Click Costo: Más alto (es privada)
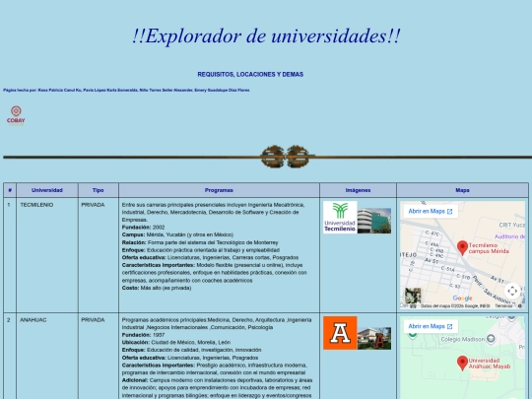Image resolution: width=532 pixels, height=399 pixels. click(x=157, y=288)
